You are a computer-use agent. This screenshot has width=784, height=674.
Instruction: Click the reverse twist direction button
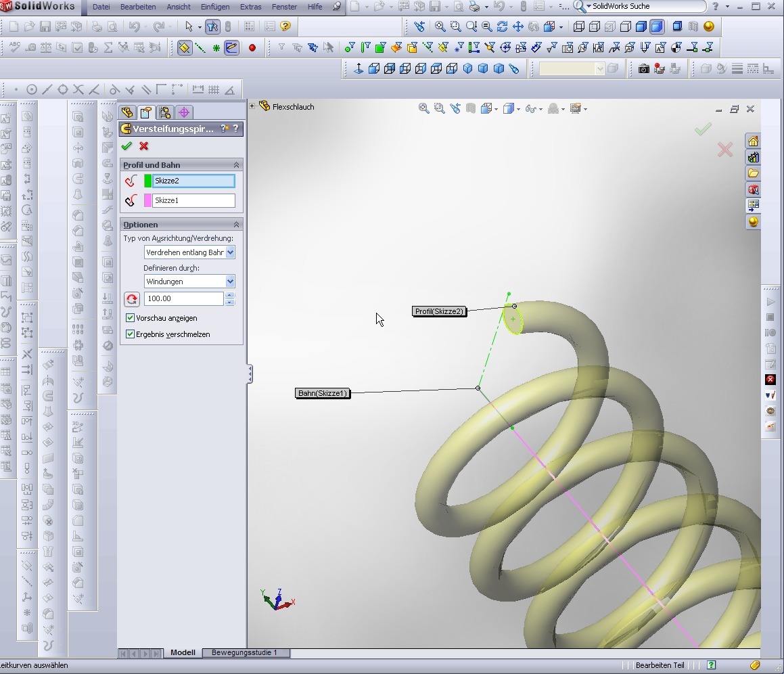131,299
